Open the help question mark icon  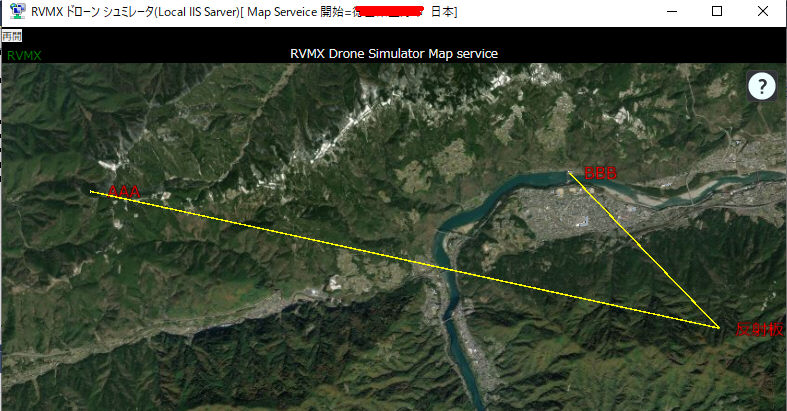762,87
